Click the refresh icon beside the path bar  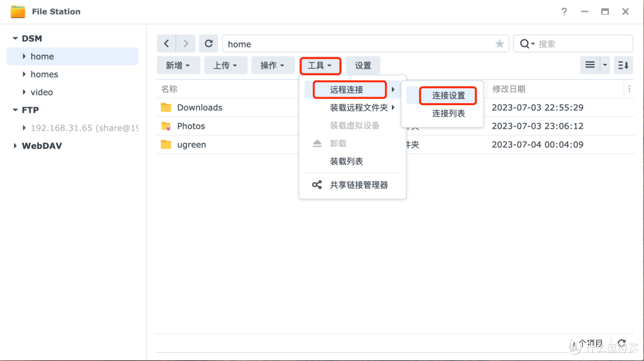208,43
